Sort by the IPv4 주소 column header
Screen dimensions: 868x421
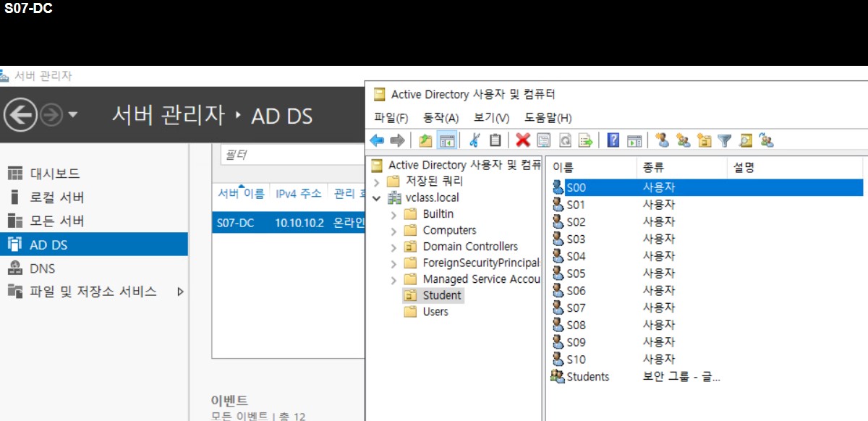point(298,193)
